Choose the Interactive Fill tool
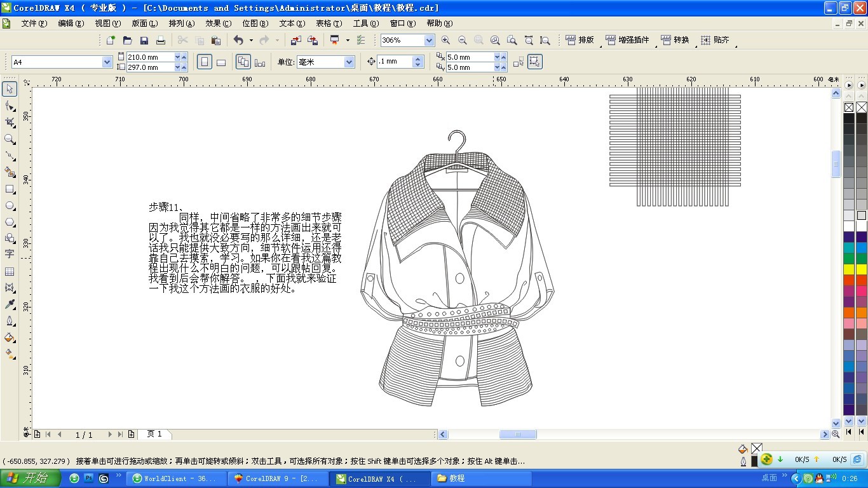This screenshot has width=868, height=488. 10,354
